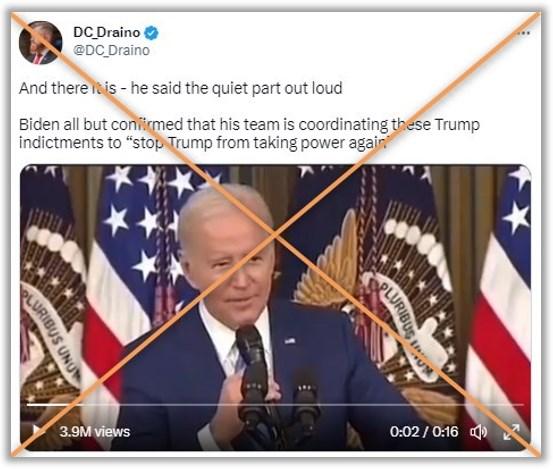The width and height of the screenshot is (553, 469).
Task: Expand the video to fullscreen
Action: pos(511,432)
